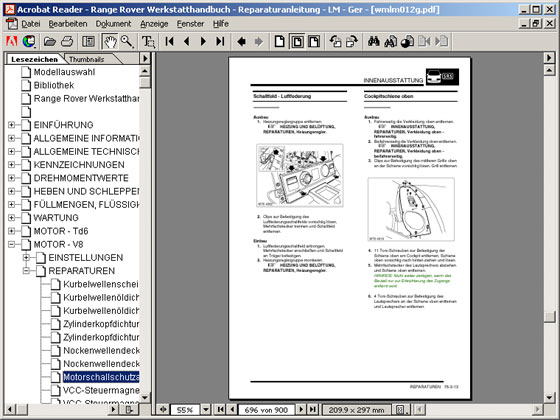
Task: Click the Open file folder icon
Action: pos(50,41)
